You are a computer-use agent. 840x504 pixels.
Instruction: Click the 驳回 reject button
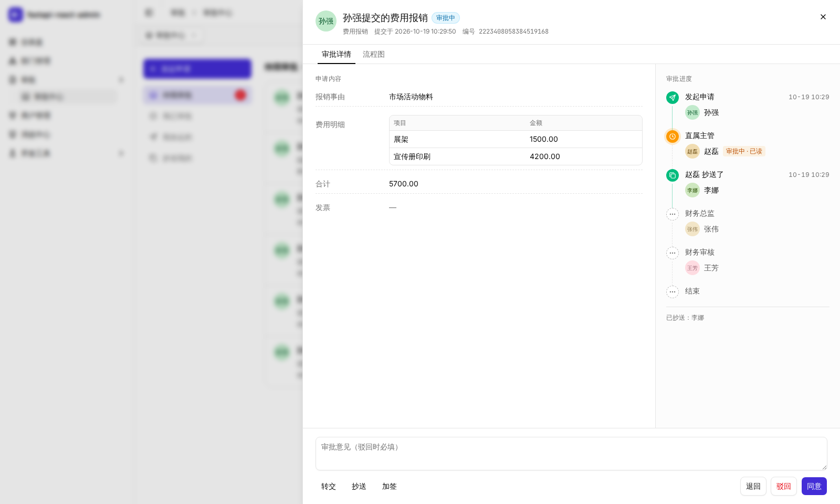pyautogui.click(x=784, y=486)
